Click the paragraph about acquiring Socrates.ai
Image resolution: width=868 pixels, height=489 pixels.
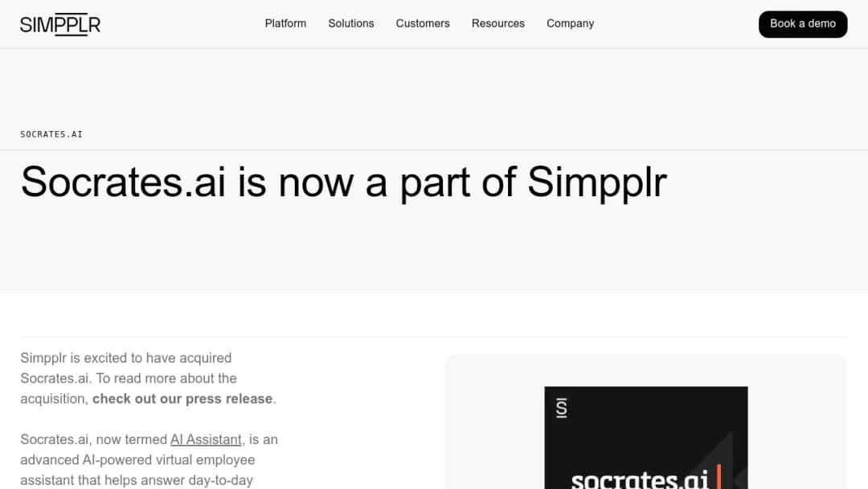149,378
